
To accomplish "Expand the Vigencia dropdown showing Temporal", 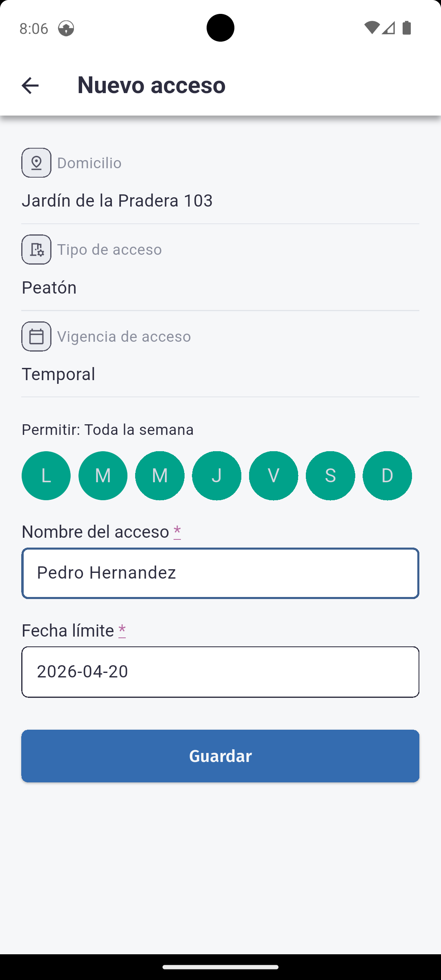I will pyautogui.click(x=220, y=374).
